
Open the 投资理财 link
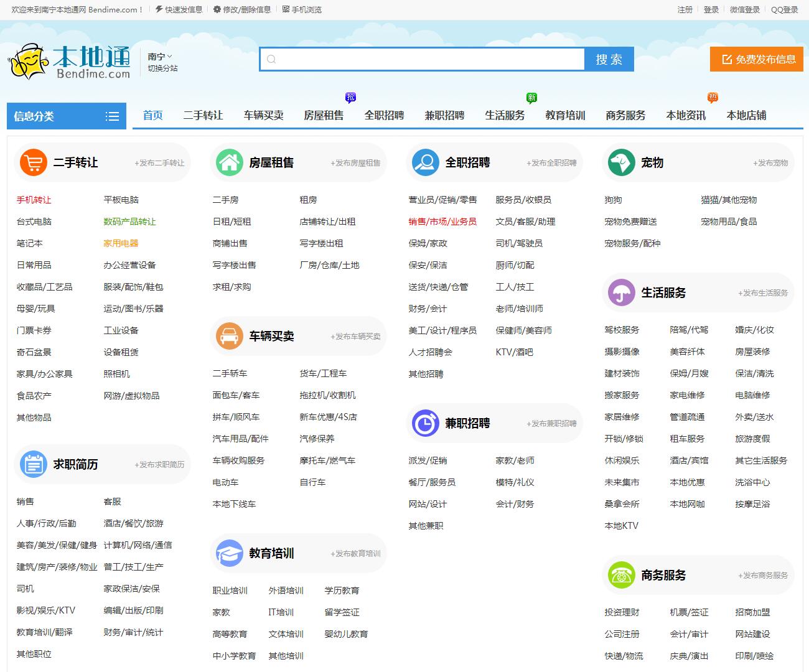coord(622,612)
